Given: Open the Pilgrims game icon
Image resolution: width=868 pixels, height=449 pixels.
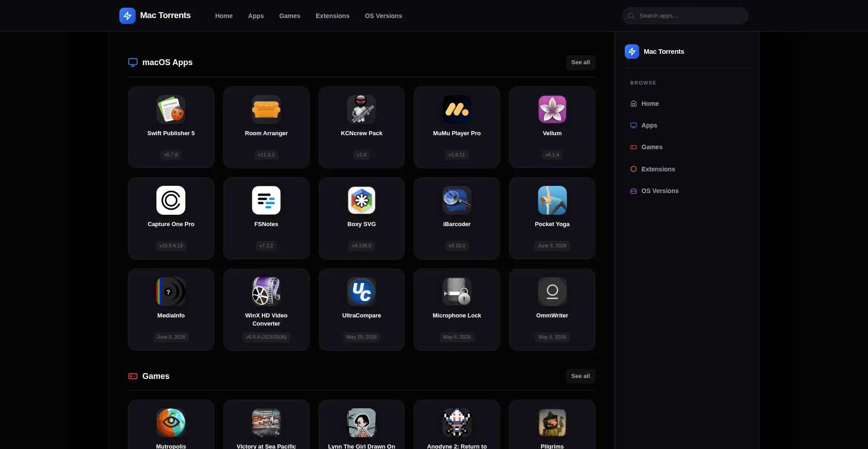Looking at the screenshot, I should click(x=552, y=423).
